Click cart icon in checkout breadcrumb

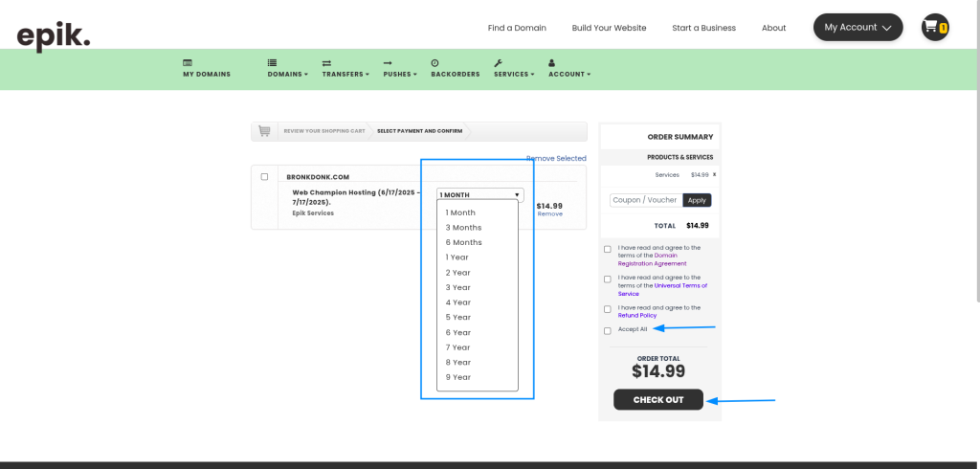(264, 131)
